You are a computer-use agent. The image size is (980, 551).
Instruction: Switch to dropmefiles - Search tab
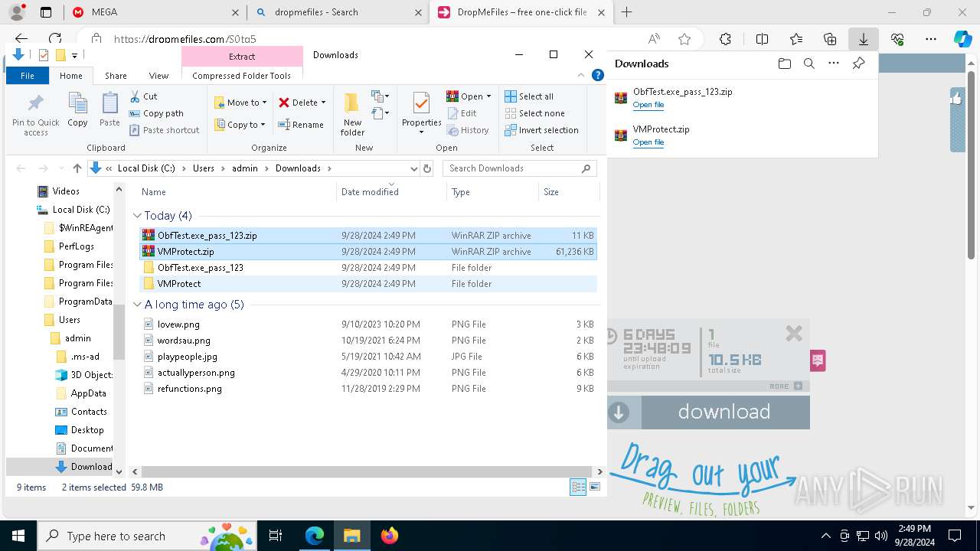click(x=339, y=12)
